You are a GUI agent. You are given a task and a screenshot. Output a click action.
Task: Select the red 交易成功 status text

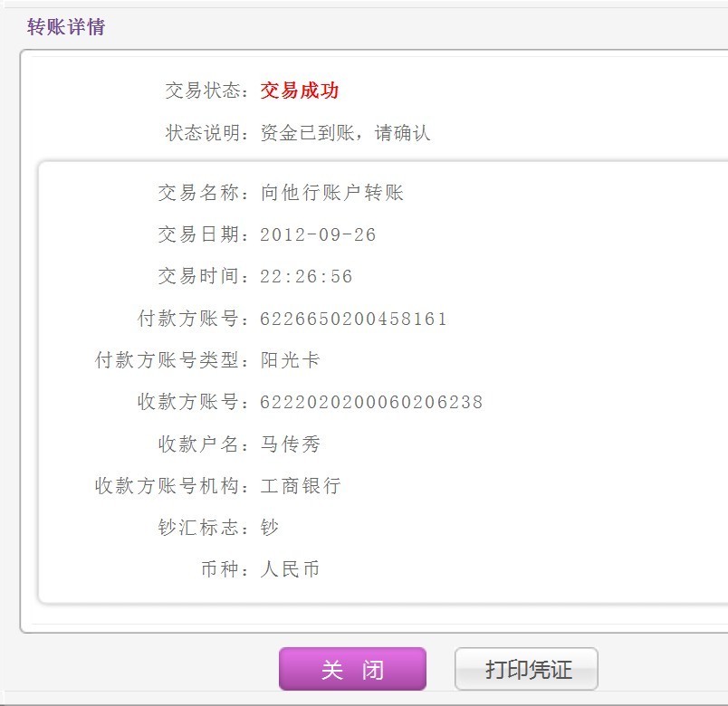[x=300, y=91]
